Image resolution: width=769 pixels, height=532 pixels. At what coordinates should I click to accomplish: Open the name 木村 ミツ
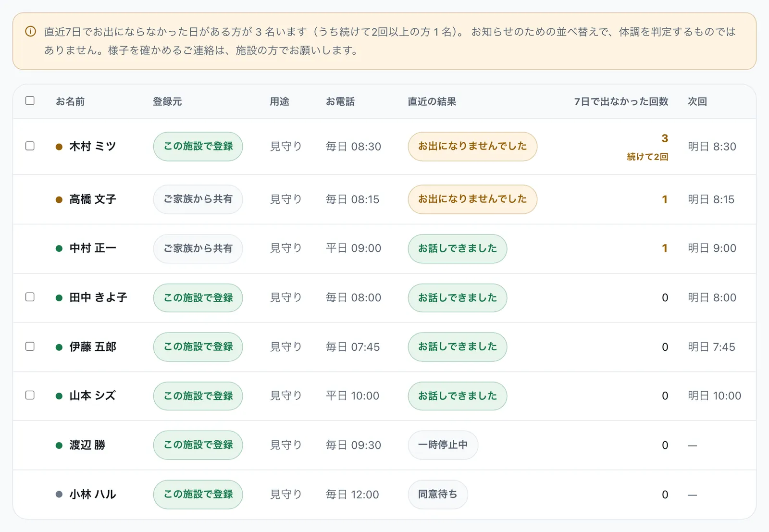point(93,147)
